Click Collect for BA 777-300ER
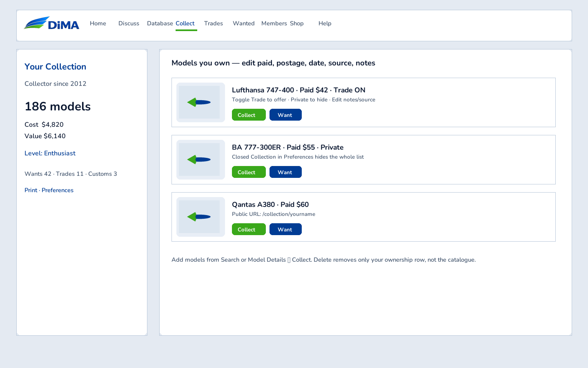 [249, 172]
